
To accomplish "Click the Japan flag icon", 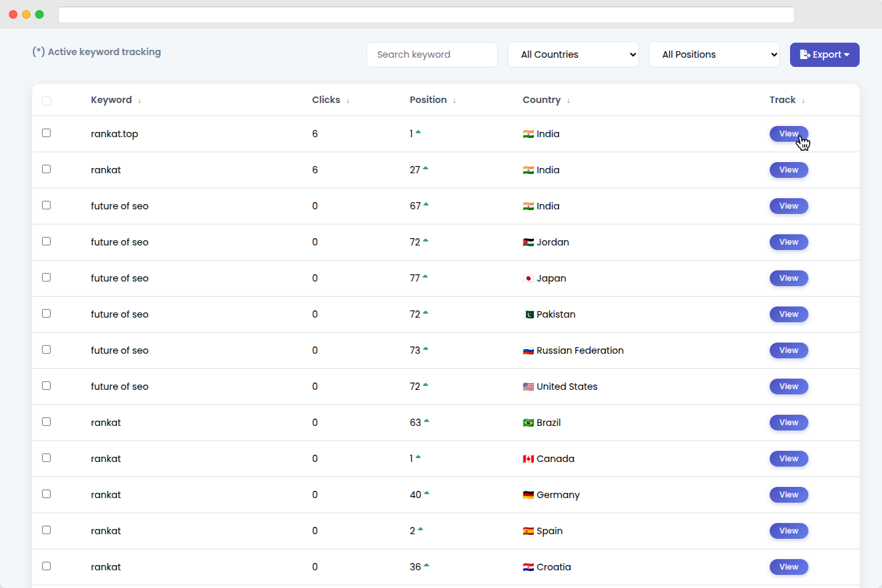I will (x=528, y=278).
